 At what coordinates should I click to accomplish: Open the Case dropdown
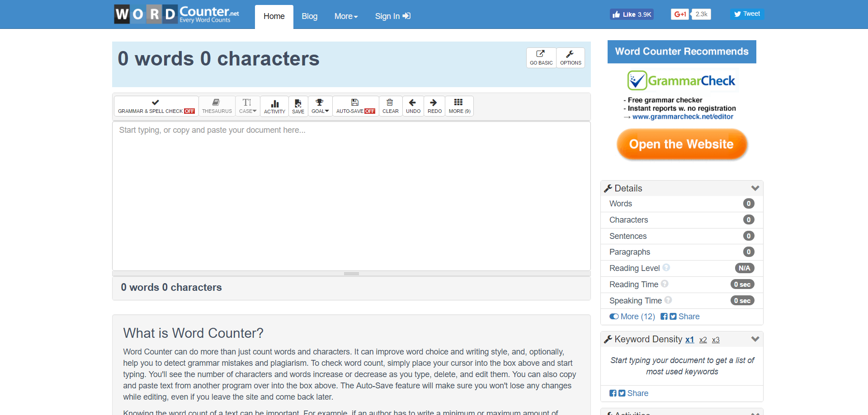click(x=248, y=106)
